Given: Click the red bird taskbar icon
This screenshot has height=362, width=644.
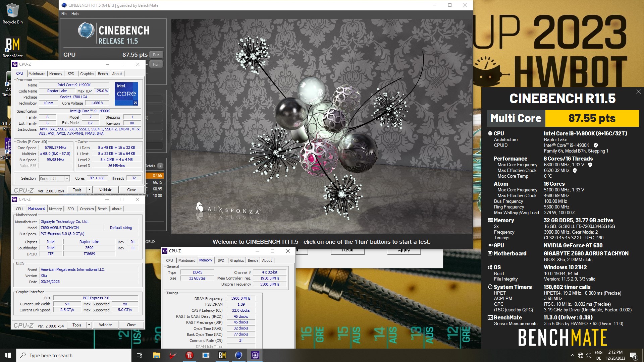Looking at the screenshot, I should 173,355.
